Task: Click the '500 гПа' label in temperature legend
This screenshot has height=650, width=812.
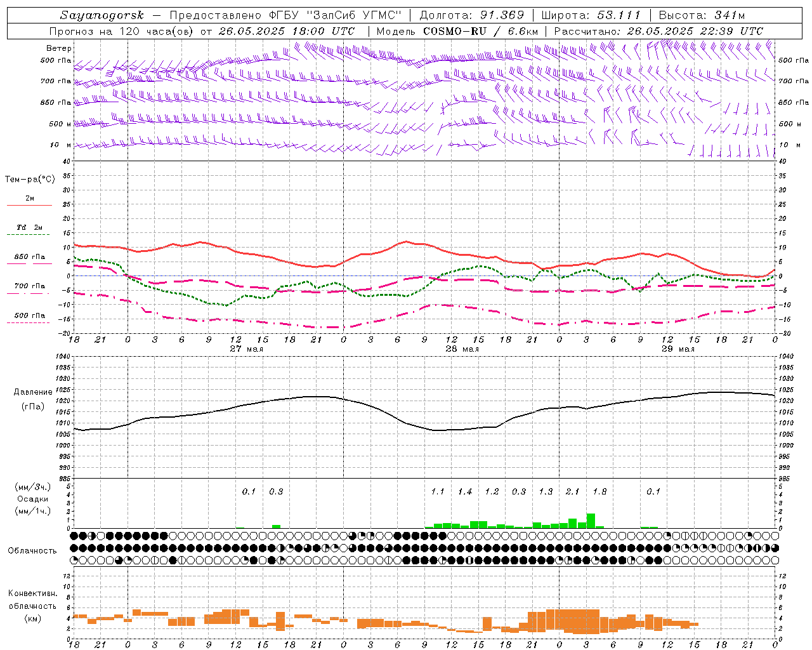Action: tap(30, 315)
